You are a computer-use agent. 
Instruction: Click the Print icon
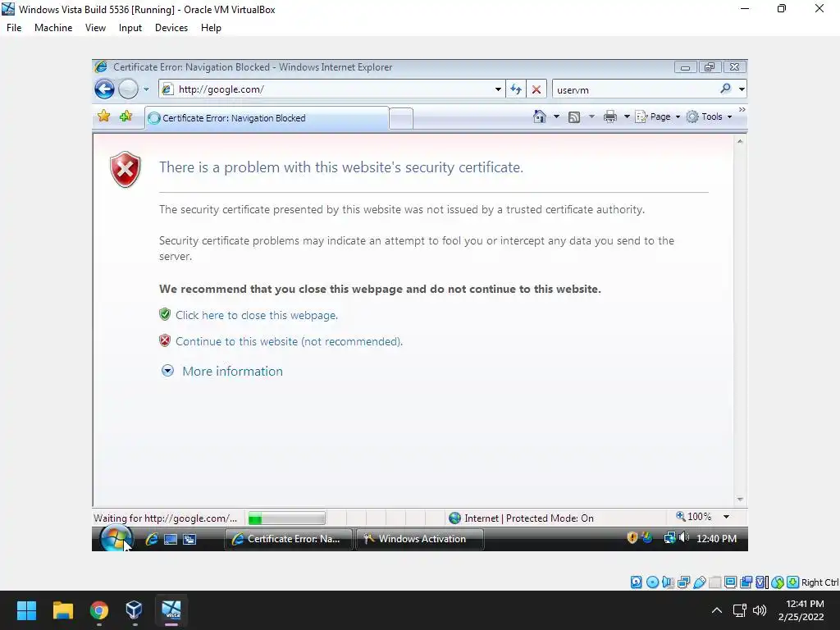(609, 116)
